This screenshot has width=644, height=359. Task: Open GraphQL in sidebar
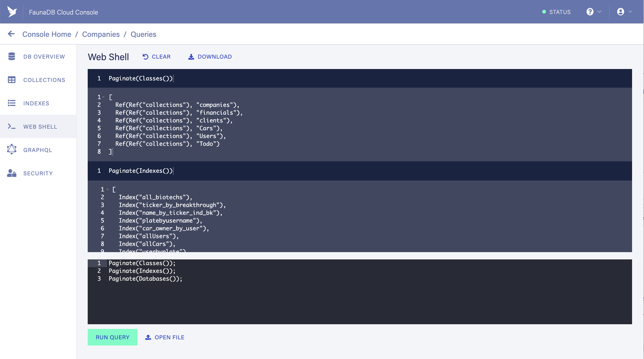(x=38, y=150)
